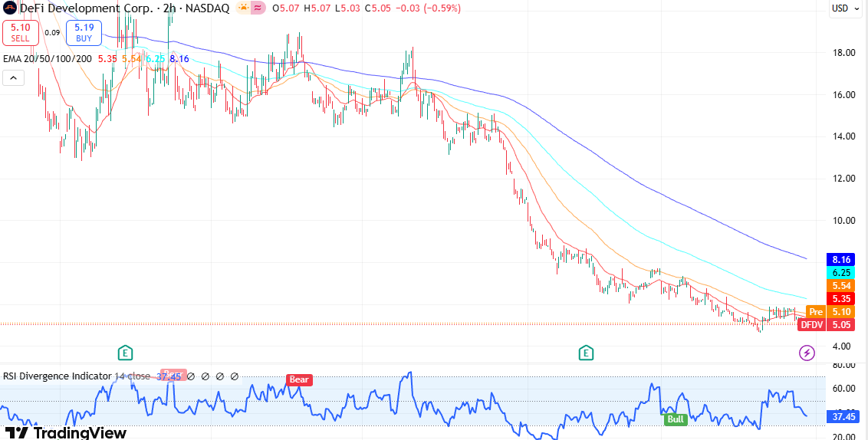
Task: Click the 12.00 price scale label
Action: (845, 179)
